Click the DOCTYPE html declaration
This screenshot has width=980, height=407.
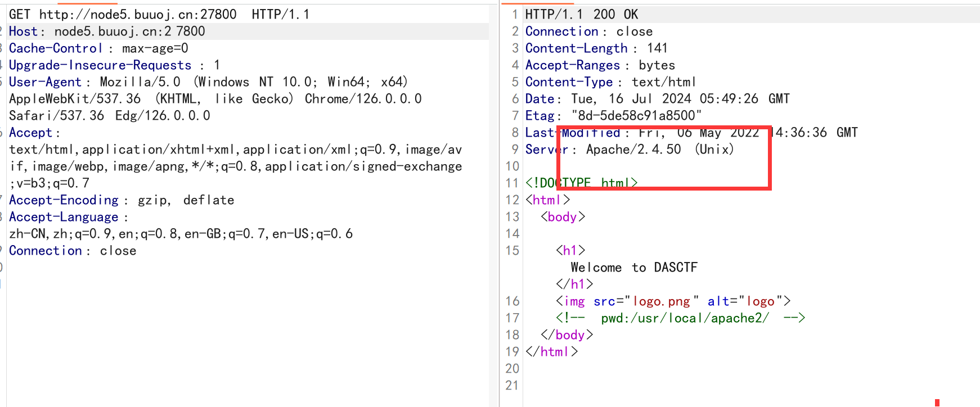(x=582, y=183)
